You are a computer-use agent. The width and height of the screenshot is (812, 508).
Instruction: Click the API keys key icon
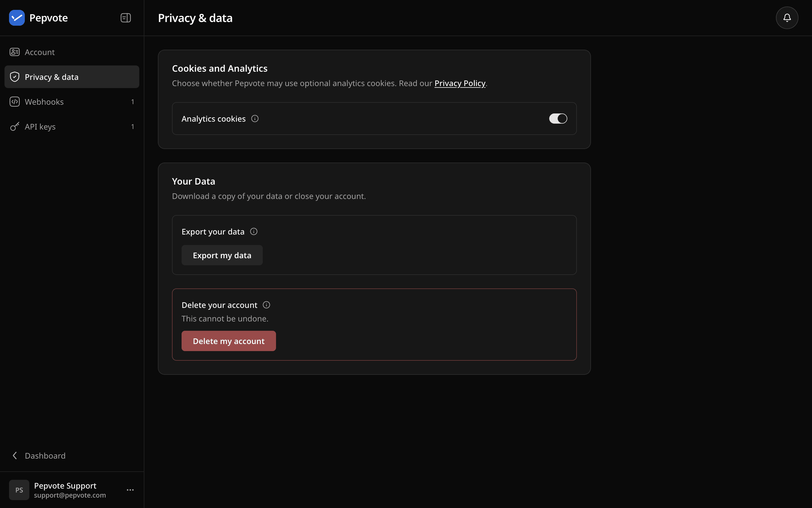14,127
